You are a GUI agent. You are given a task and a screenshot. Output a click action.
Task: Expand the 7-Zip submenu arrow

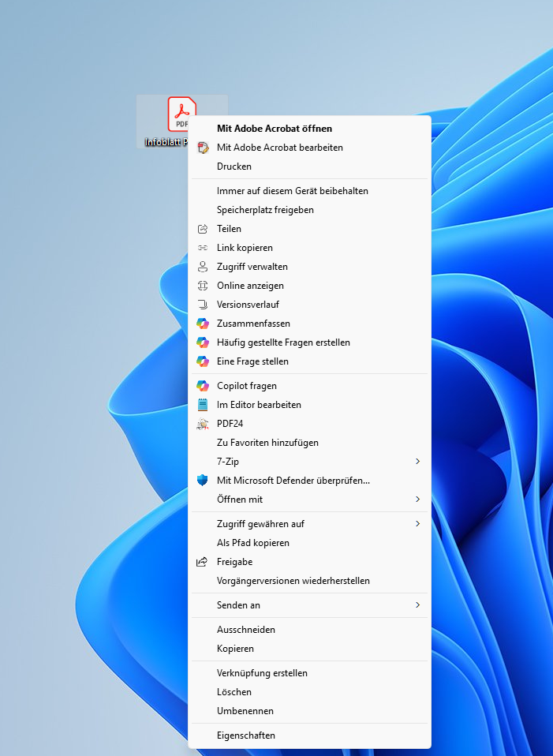417,462
